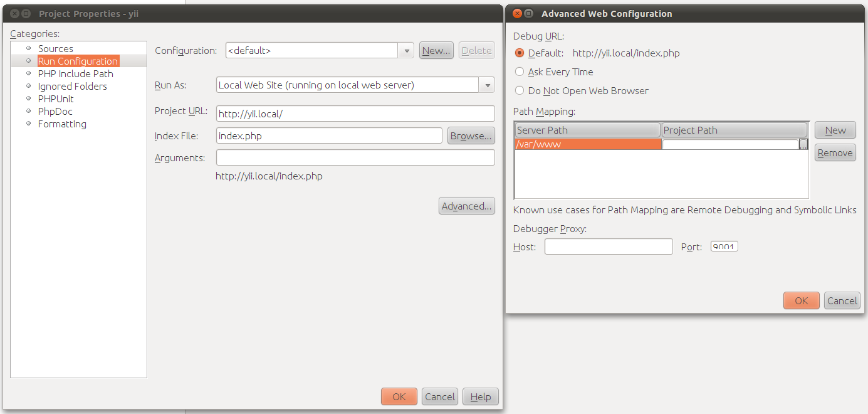Open Ignored Folders category
The image size is (868, 414).
pyautogui.click(x=72, y=87)
